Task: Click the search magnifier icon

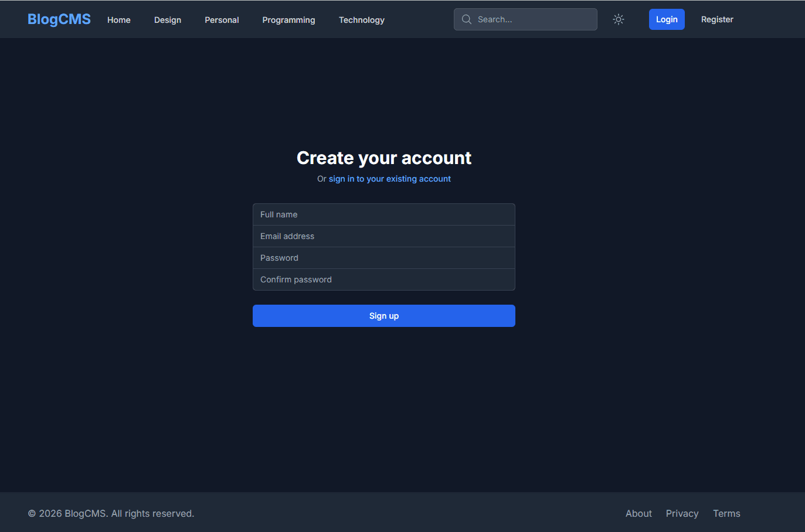Action: pos(467,19)
